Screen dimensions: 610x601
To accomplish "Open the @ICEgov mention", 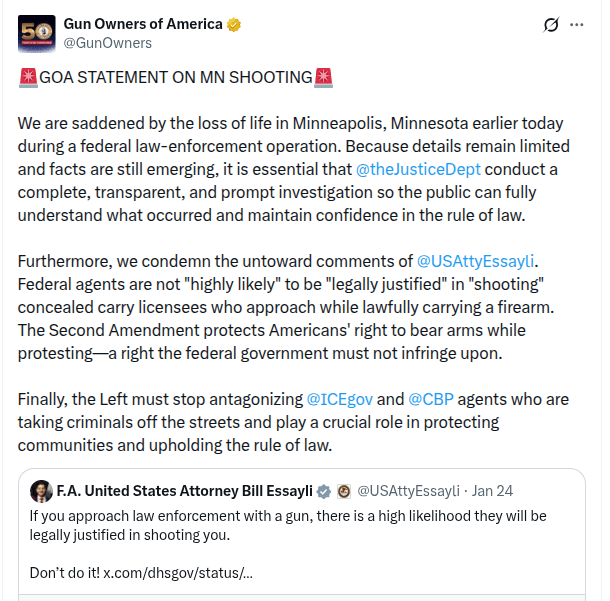I will (342, 400).
